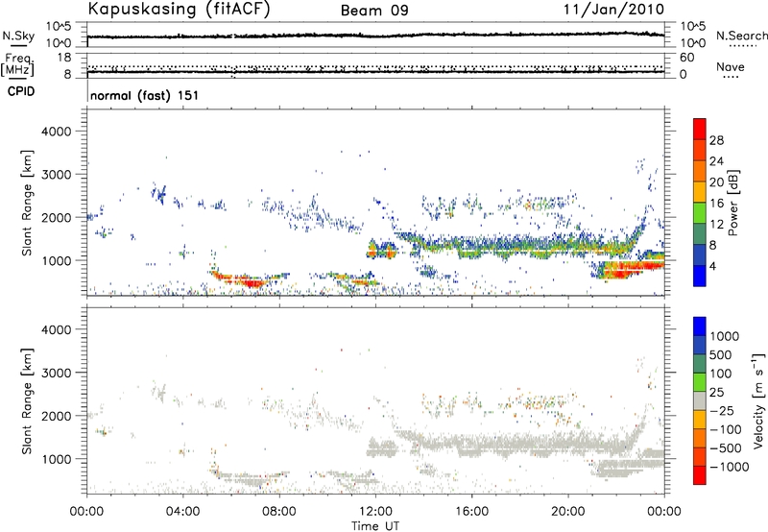Click the Slant Range label of velocity panel
Viewport: 768px width, 532px height.
tap(27, 401)
